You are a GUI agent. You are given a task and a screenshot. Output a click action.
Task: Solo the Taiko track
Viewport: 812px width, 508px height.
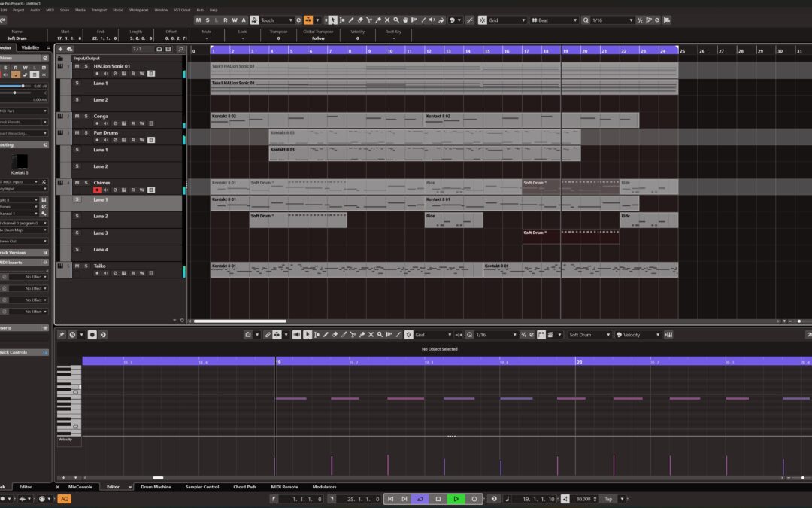pyautogui.click(x=86, y=266)
